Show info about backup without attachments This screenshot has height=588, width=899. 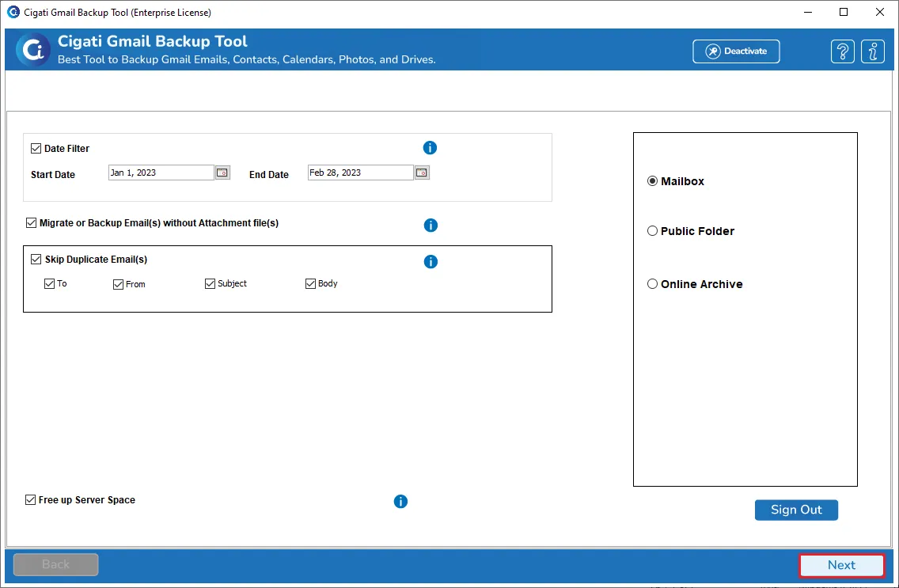tap(431, 226)
